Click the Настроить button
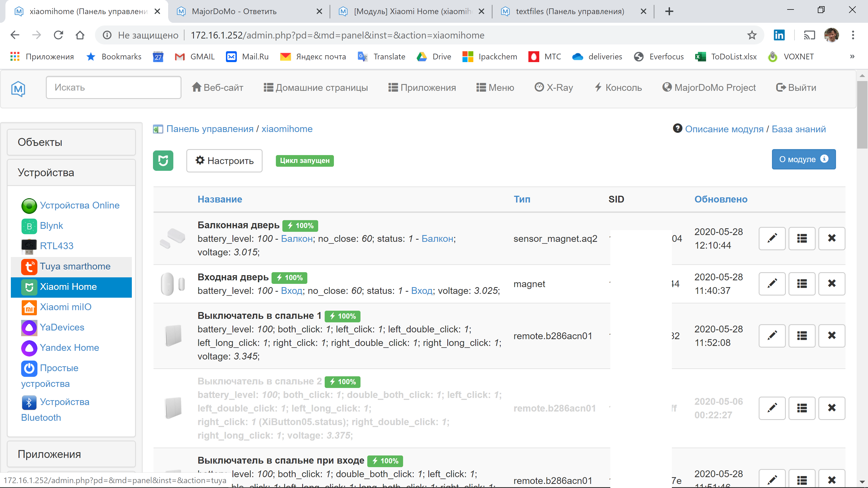The height and width of the screenshot is (488, 868). (x=224, y=161)
